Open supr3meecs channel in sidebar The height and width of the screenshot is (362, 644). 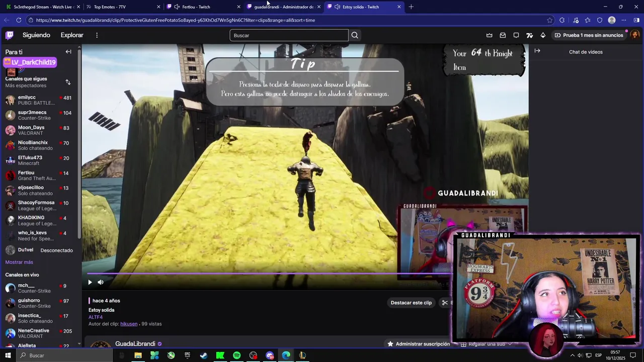(x=39, y=115)
